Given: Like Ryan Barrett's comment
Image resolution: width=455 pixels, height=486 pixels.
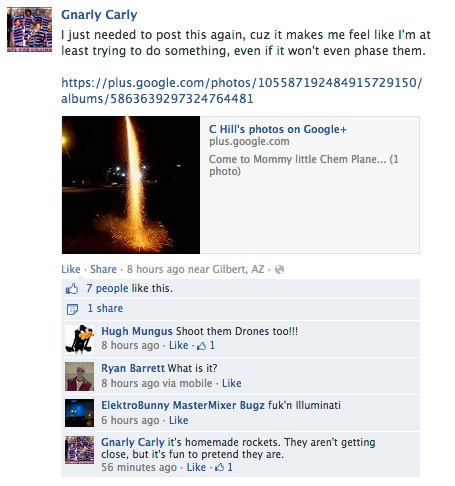Looking at the screenshot, I should coord(232,383).
